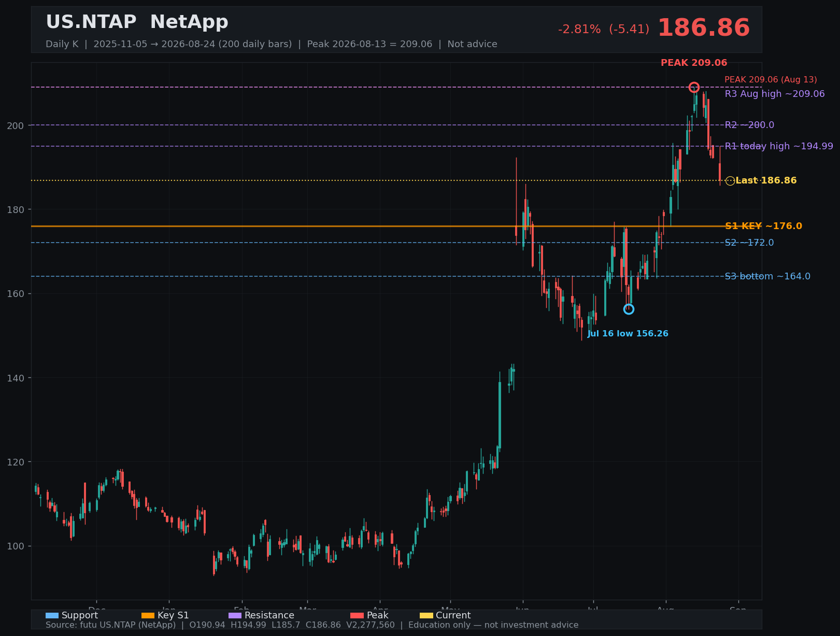Select the orange Key S1 legend swatch
840x636 pixels.
pyautogui.click(x=148, y=615)
